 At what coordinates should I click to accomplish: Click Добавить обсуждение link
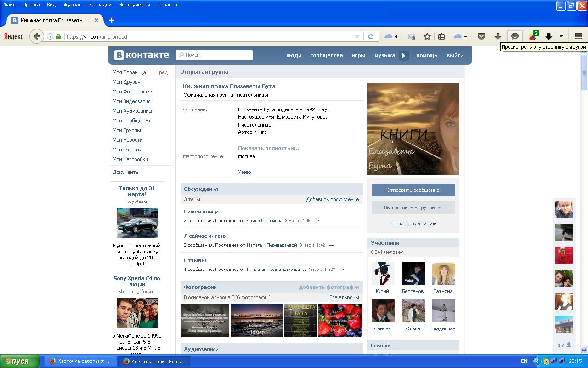pyautogui.click(x=333, y=199)
